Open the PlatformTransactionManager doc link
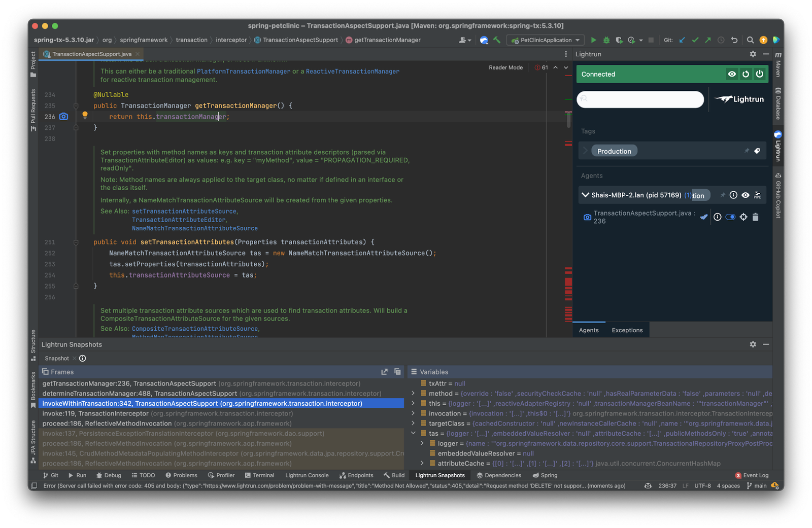 (x=244, y=72)
